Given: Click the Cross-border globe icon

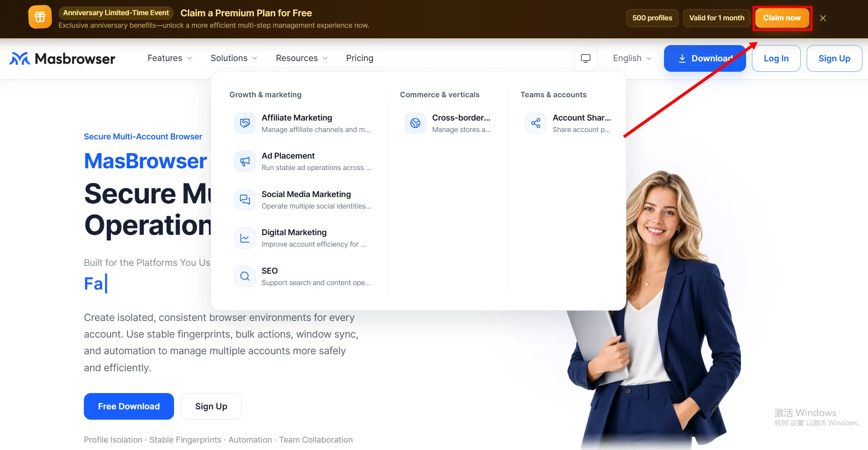Looking at the screenshot, I should click(415, 123).
